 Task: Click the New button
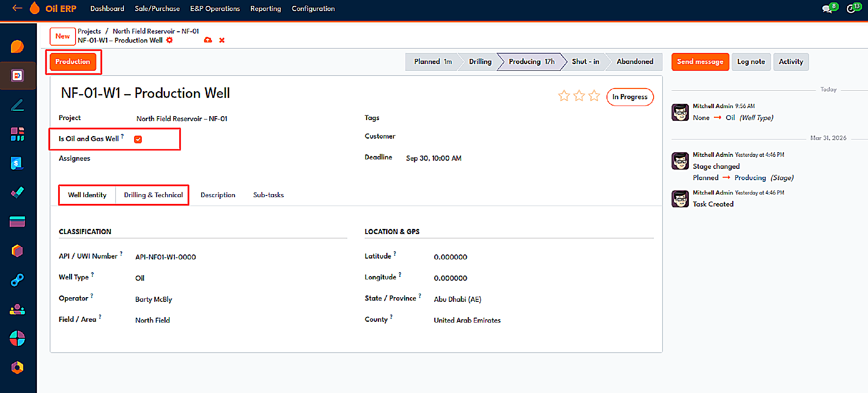point(62,36)
